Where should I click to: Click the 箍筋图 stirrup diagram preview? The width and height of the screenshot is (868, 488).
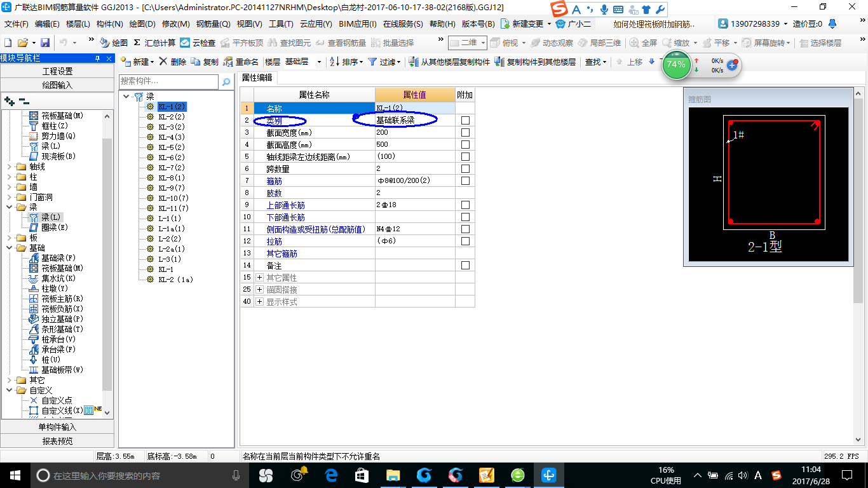tap(768, 184)
